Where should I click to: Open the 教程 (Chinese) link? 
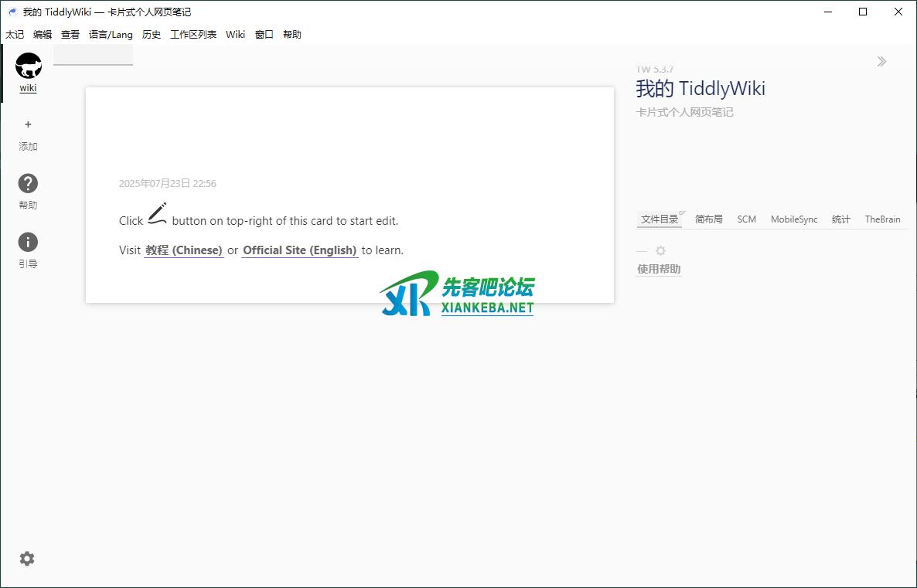click(x=184, y=250)
